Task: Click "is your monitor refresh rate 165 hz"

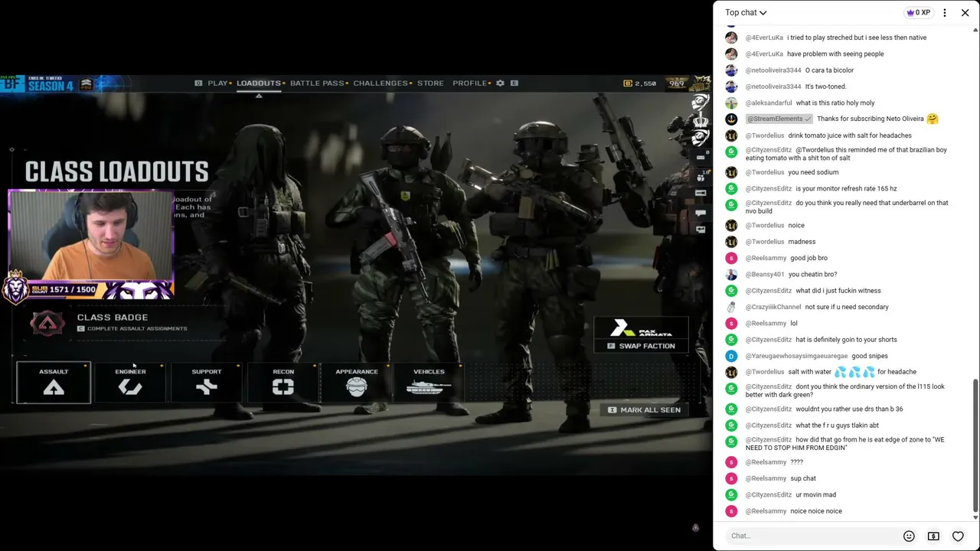Action: pyautogui.click(x=846, y=188)
